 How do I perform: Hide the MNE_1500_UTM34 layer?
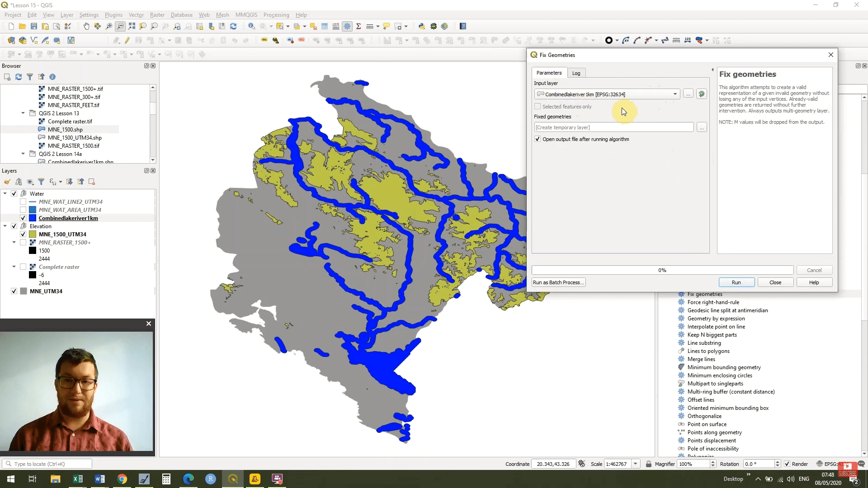tap(23, 234)
